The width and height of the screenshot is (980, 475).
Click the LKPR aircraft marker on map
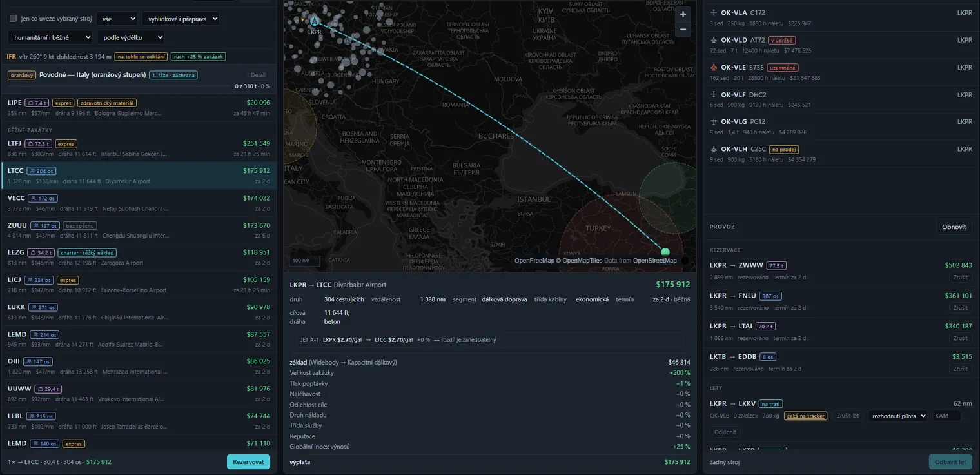tap(314, 20)
